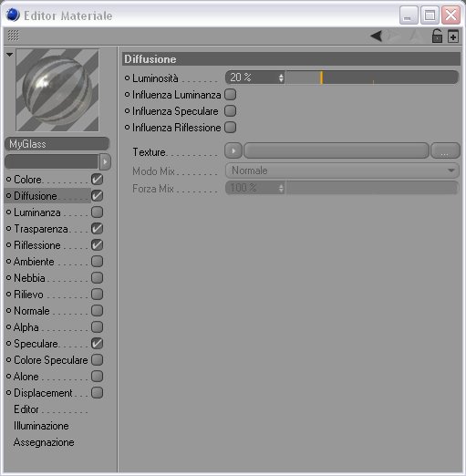Click the blue Cinema 4D sphere title icon
The height and width of the screenshot is (476, 466).
click(x=13, y=15)
